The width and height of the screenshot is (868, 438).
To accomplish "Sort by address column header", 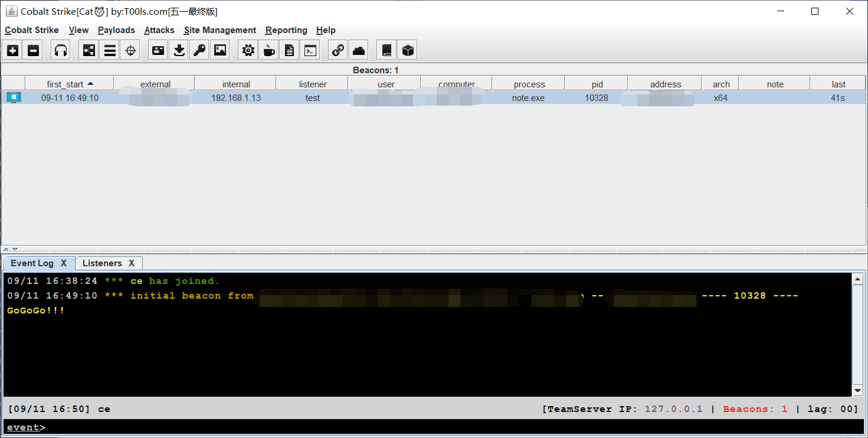I will point(665,84).
